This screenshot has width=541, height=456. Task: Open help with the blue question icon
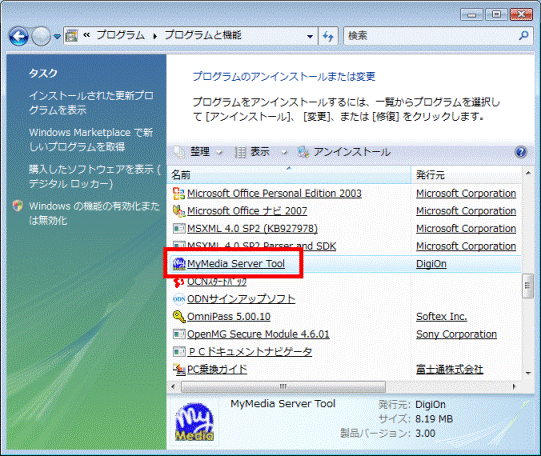[521, 152]
